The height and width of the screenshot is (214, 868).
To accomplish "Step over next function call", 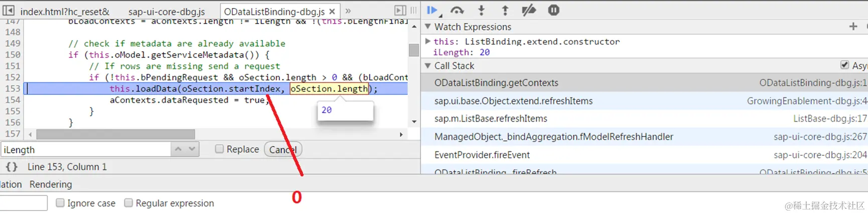I will 457,10.
